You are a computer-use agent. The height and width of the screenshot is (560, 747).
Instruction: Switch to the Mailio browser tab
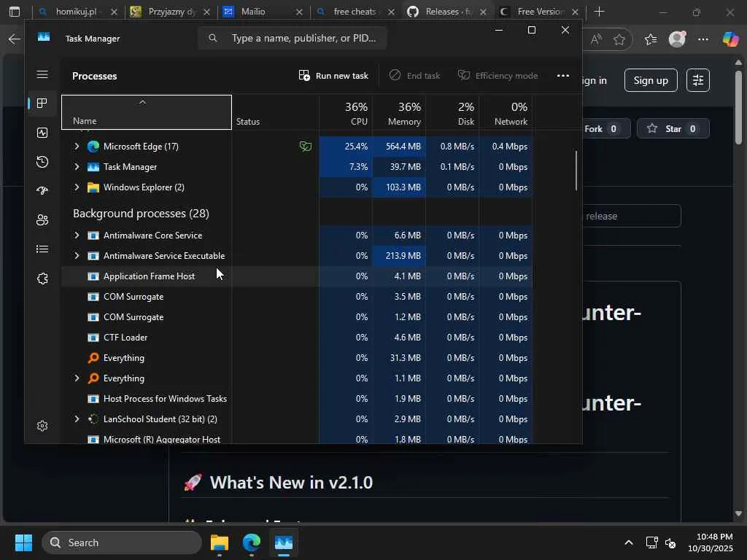[263, 12]
